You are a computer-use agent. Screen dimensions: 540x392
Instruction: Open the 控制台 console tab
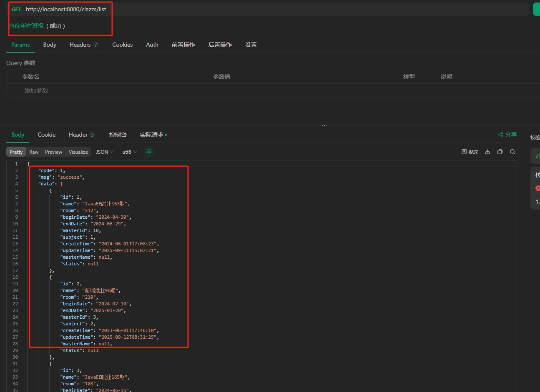(118, 135)
